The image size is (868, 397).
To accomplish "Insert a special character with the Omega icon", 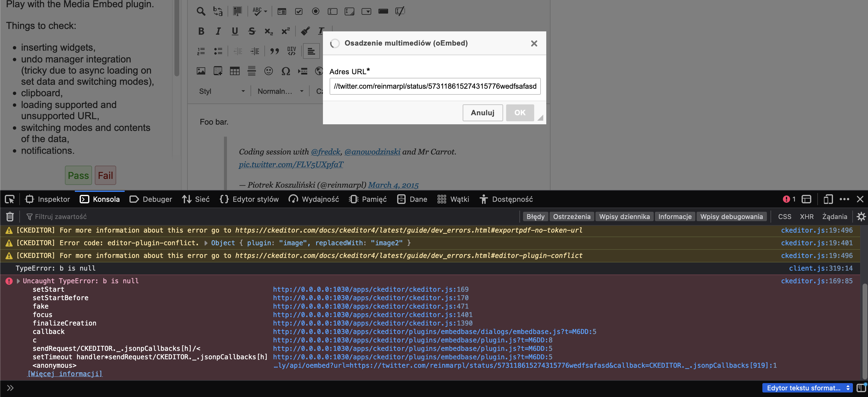I will coord(286,71).
